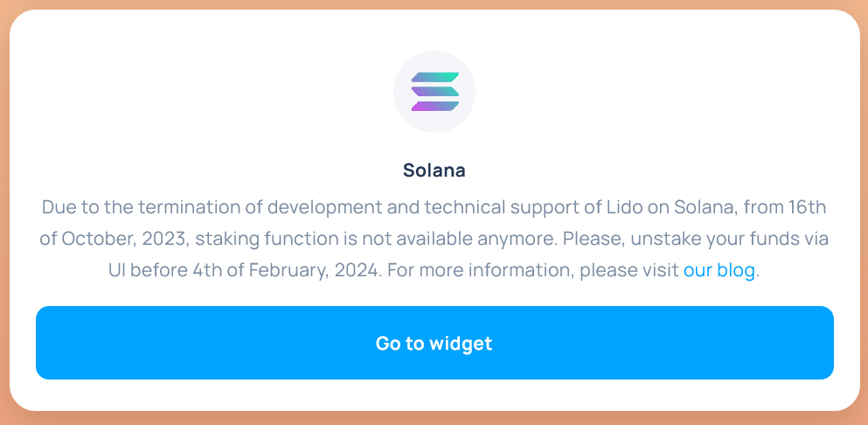Open the "our blog" link
Viewport: 868px width, 425px height.
[x=719, y=270]
